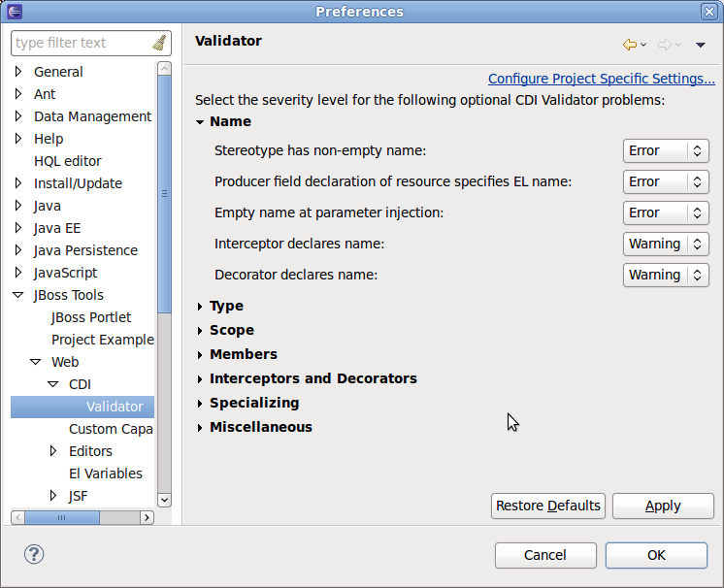
Task: Change Interceptor declares name severity combo
Action: click(666, 244)
